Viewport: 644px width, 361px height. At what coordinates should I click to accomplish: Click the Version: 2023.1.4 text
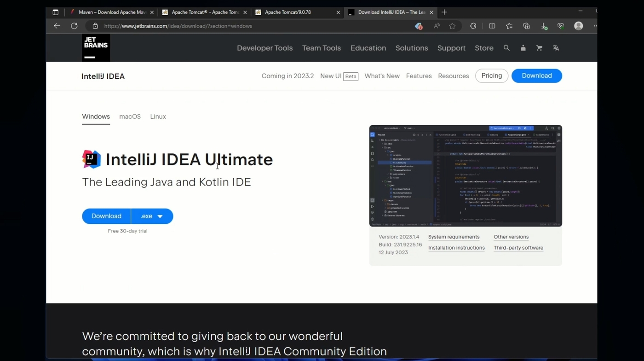point(399,237)
